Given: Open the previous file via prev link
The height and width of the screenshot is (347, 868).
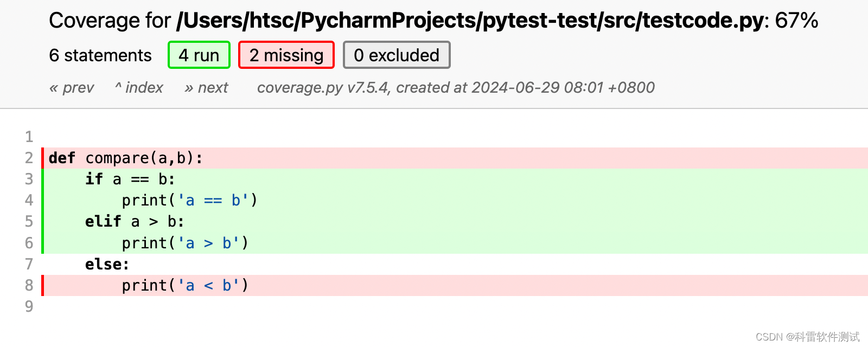Looking at the screenshot, I should (71, 87).
